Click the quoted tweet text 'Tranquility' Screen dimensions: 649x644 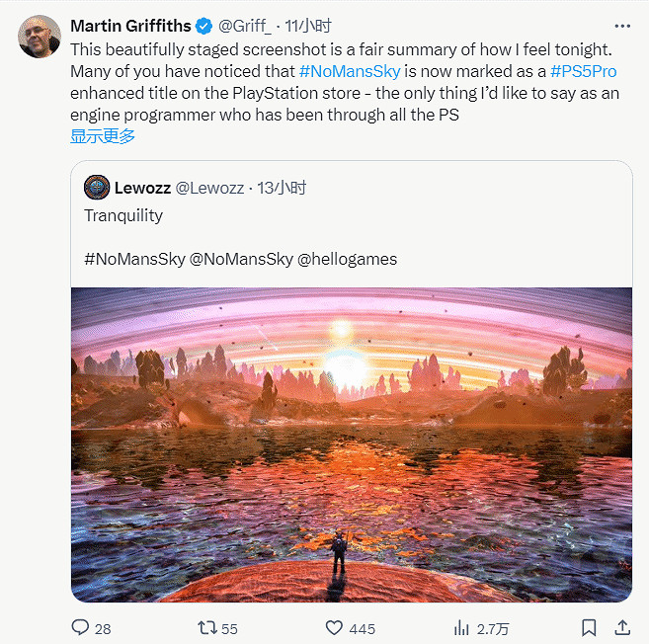click(123, 215)
